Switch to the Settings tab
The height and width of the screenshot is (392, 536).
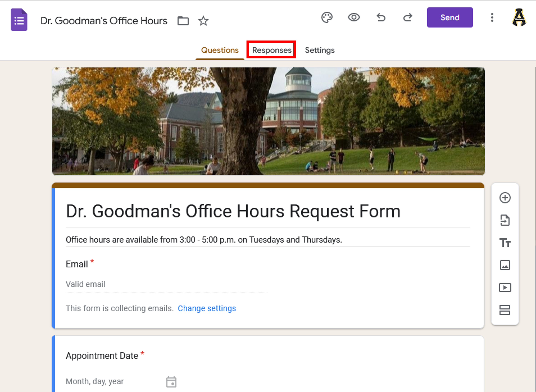[x=320, y=50]
